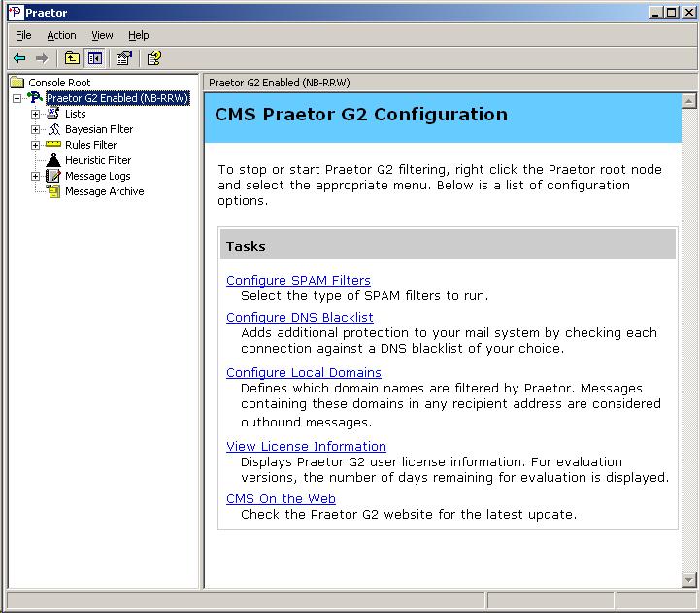
Task: Open the Properties toolbar icon
Action: point(124,58)
